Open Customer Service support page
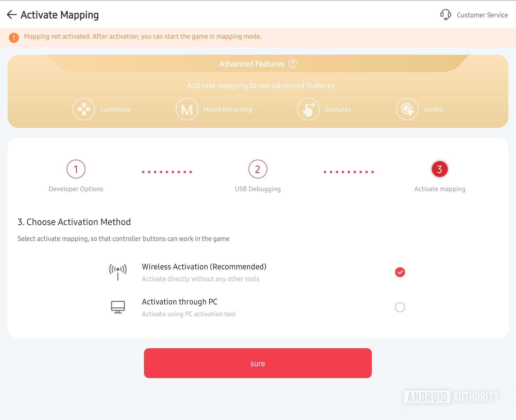The image size is (516, 420). [x=472, y=14]
